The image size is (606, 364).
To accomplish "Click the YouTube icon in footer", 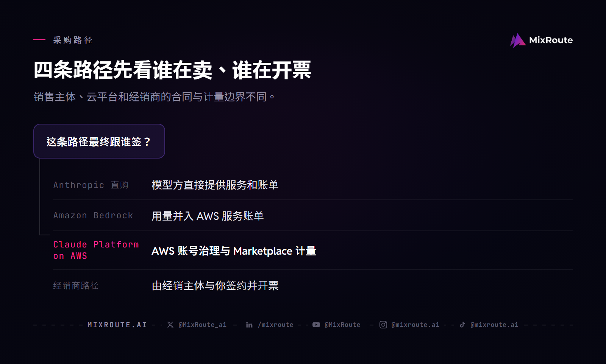I will [x=316, y=325].
